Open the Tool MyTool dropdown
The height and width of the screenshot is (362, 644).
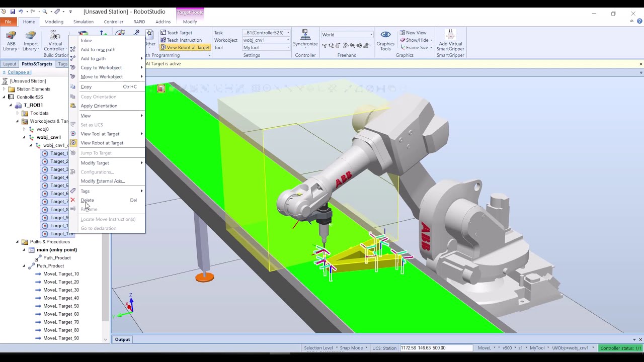266,48
